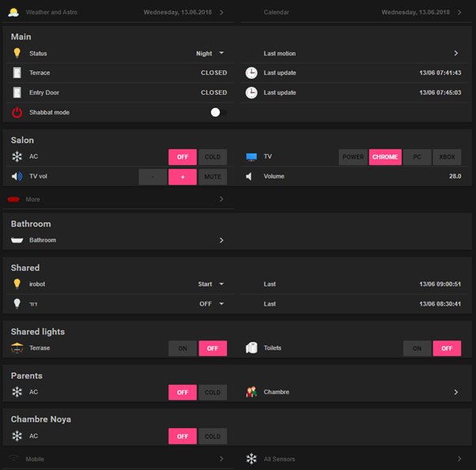476x470 pixels.
Task: Set Chambre Noya AC to OFF
Action: pos(183,436)
